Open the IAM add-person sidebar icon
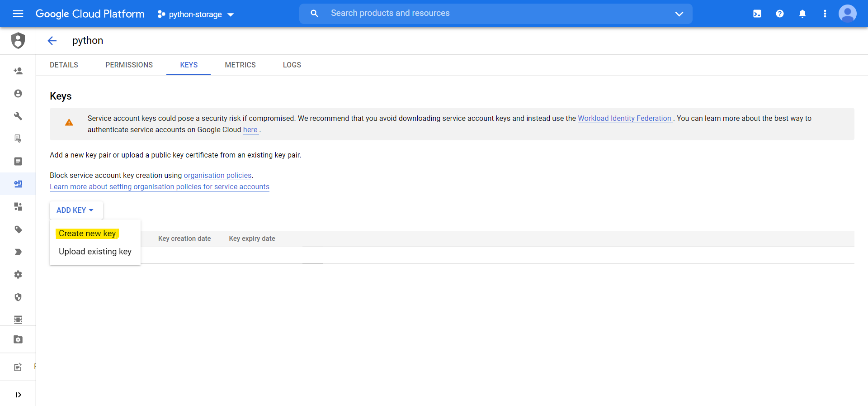This screenshot has height=406, width=868. click(x=18, y=71)
